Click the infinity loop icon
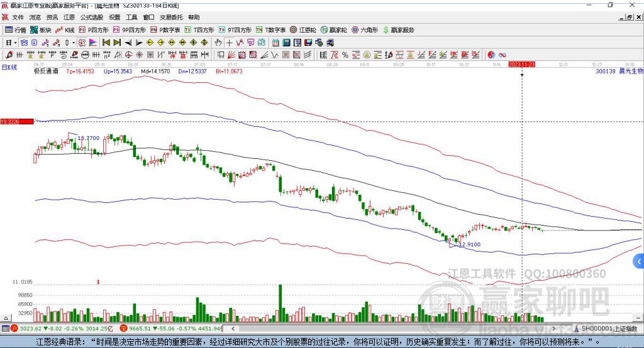The image size is (644, 348). pos(502,55)
